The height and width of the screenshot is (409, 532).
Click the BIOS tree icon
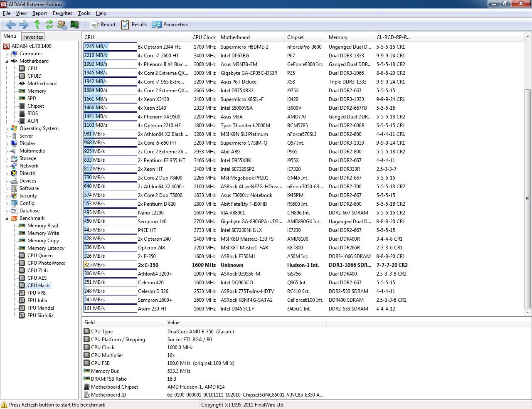tap(22, 113)
